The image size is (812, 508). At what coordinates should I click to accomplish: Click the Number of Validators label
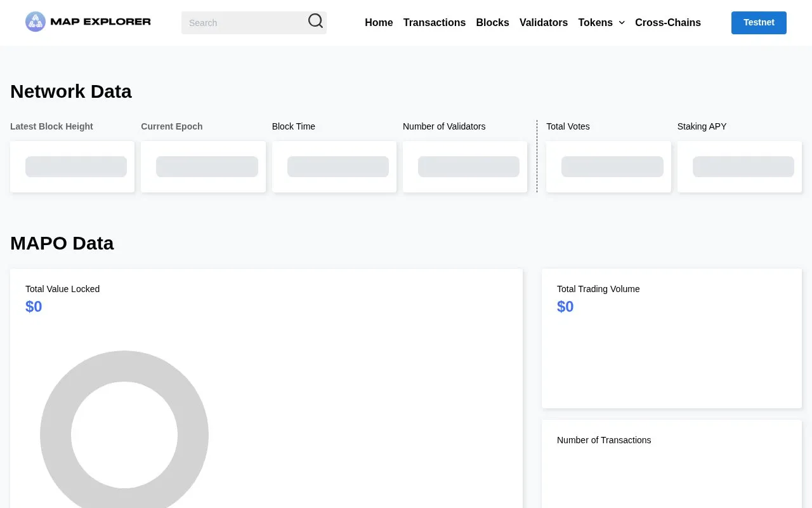[x=444, y=126]
